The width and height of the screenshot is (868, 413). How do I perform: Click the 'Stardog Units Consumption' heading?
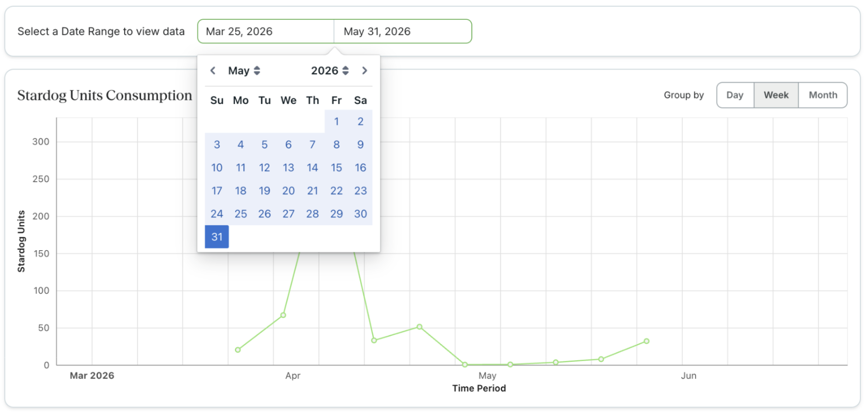105,95
